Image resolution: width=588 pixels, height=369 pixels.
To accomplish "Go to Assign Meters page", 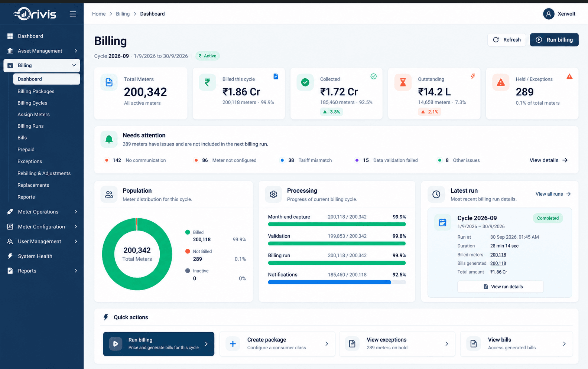I will click(x=33, y=114).
